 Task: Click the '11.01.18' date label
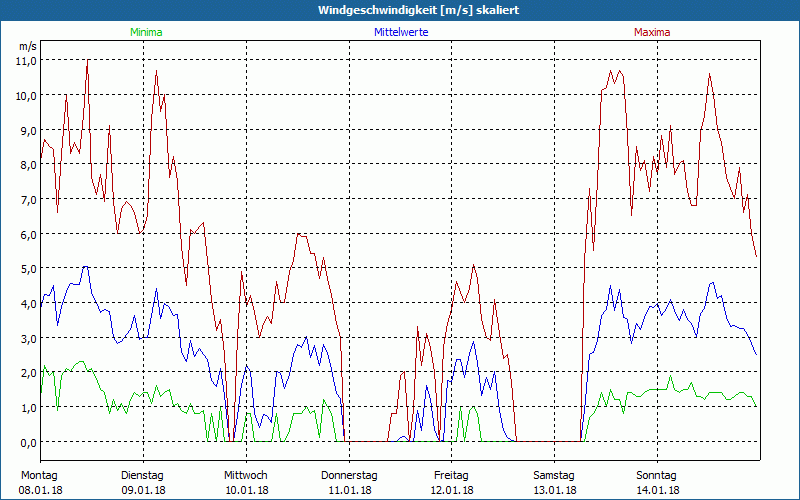tap(349, 490)
